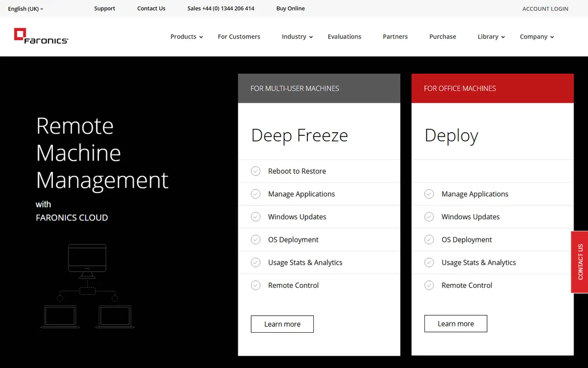This screenshot has height=368, width=588.
Task: Click the Sales phone number
Action: click(x=220, y=8)
